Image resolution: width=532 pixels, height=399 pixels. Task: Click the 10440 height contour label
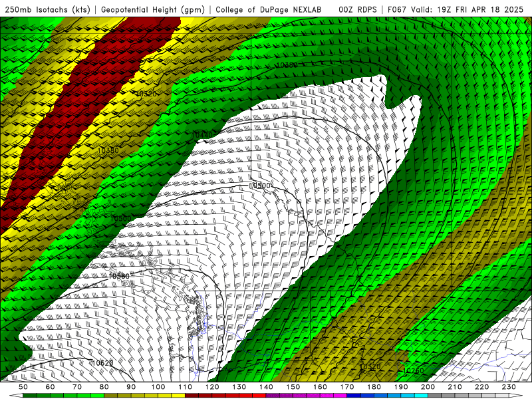point(202,135)
